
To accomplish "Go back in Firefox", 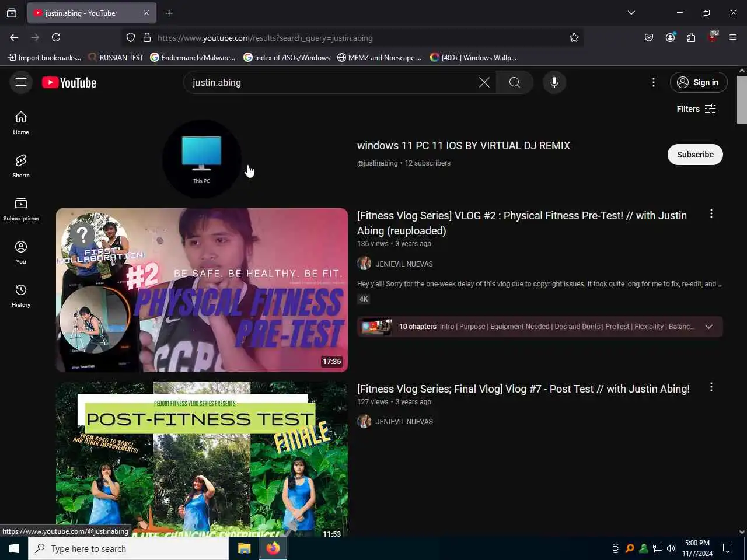I will [14, 37].
